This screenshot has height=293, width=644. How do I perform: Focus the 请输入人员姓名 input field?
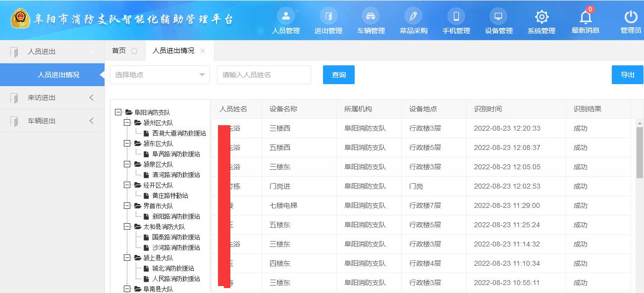264,75
